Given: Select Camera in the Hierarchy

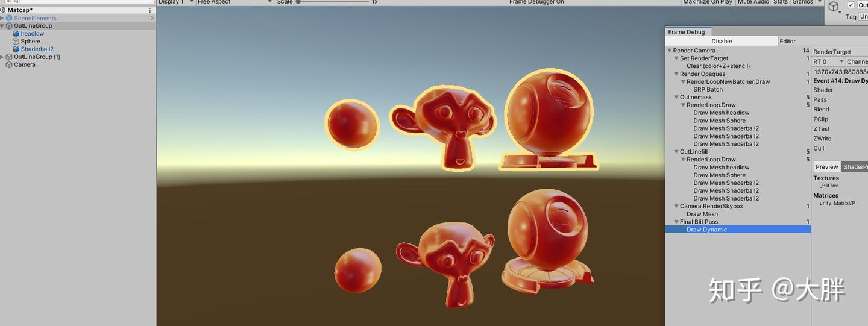Looking at the screenshot, I should click(x=25, y=65).
